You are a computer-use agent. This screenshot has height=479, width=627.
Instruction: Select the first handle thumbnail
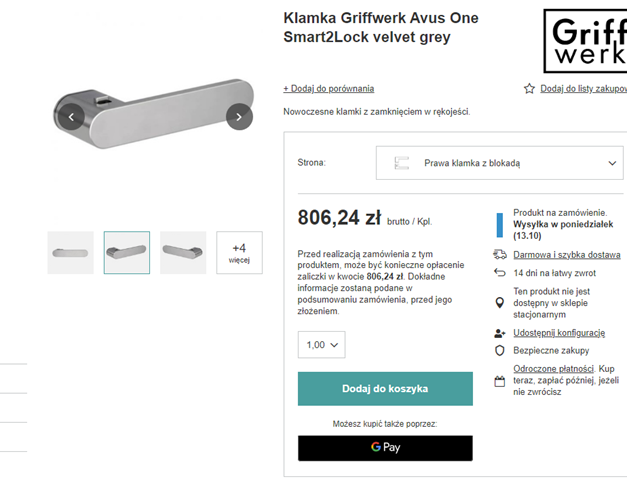pyautogui.click(x=70, y=252)
